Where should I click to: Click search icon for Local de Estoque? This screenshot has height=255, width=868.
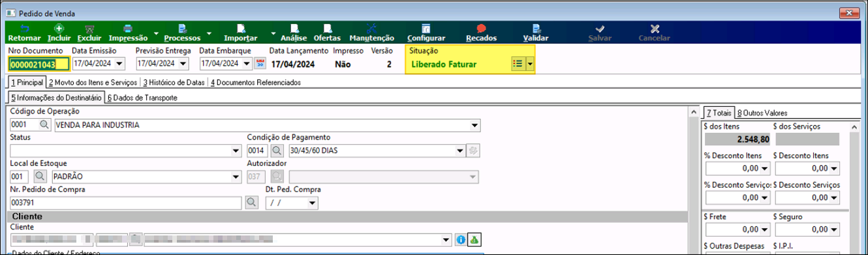(x=40, y=176)
